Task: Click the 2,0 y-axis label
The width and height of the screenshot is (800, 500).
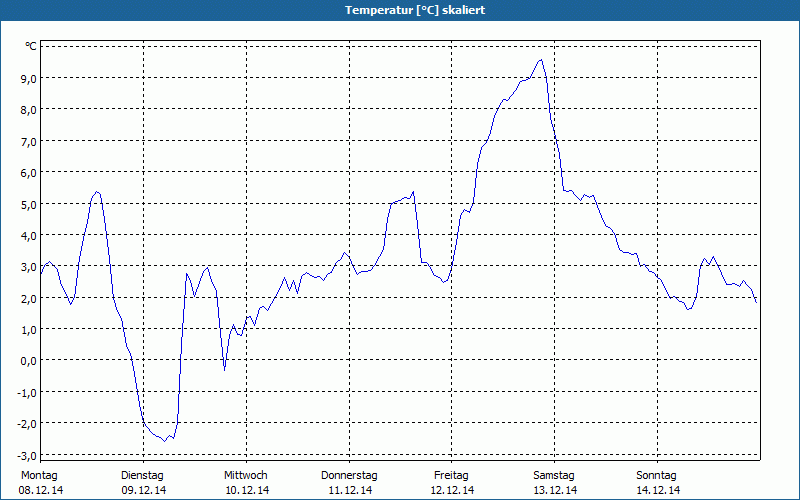Action: point(29,298)
